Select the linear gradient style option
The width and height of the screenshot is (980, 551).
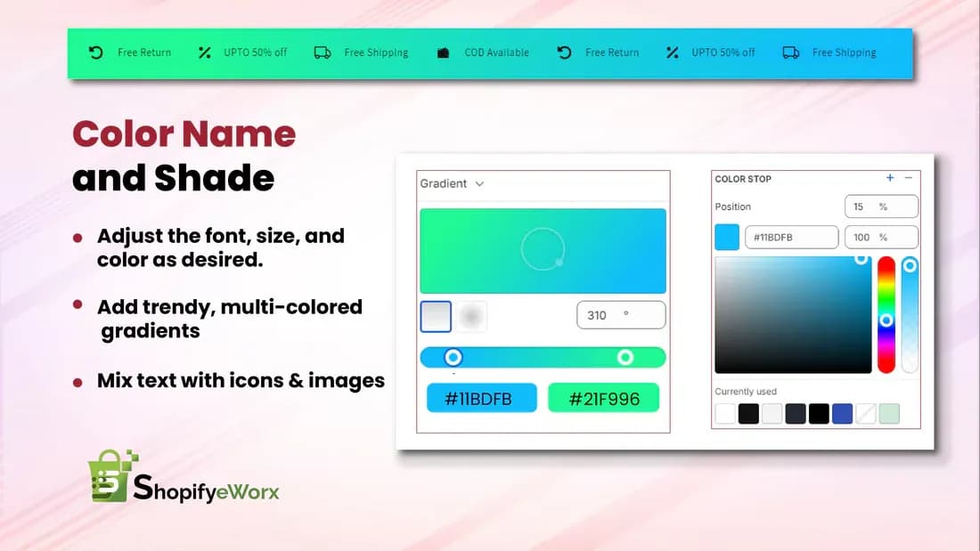(436, 316)
